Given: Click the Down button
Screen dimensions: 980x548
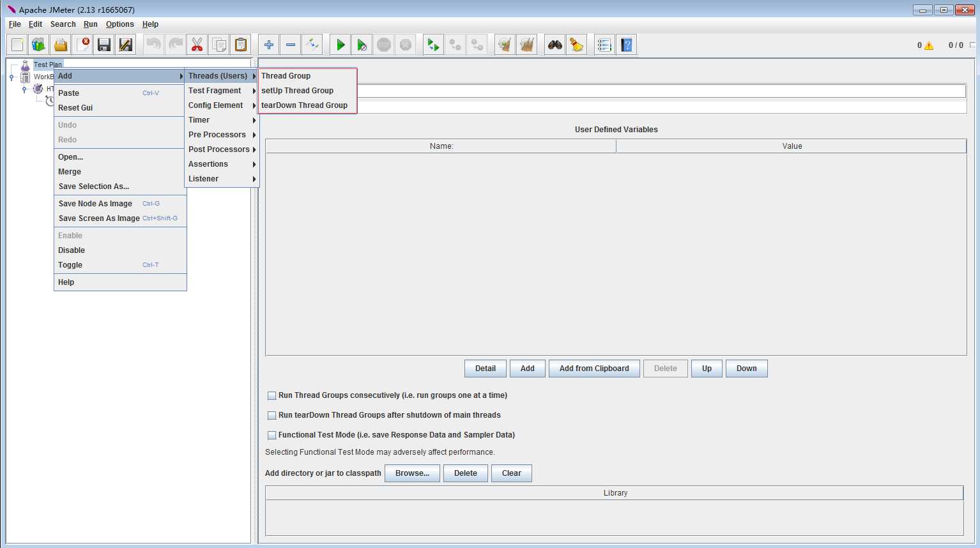Looking at the screenshot, I should point(747,369).
